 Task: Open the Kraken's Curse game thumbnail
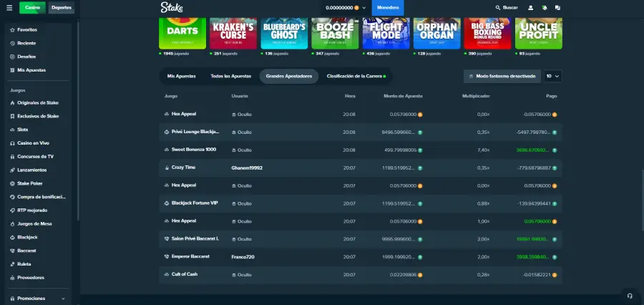(233, 34)
